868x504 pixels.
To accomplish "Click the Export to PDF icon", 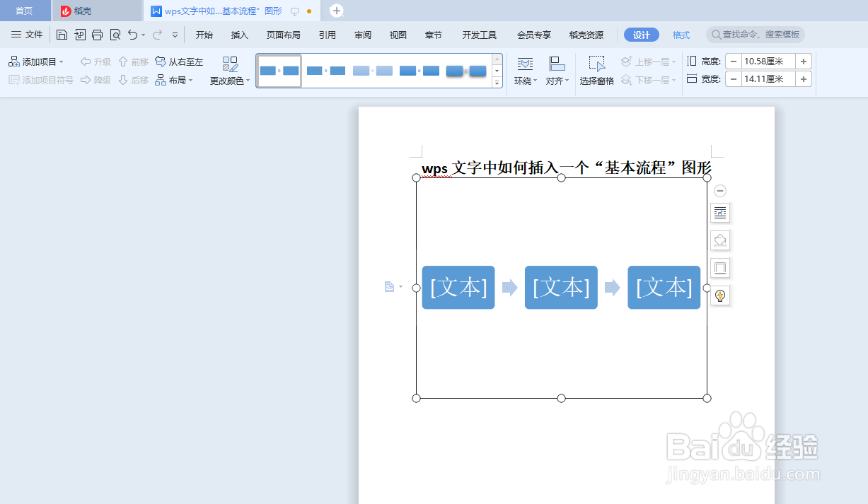I will [x=79, y=35].
